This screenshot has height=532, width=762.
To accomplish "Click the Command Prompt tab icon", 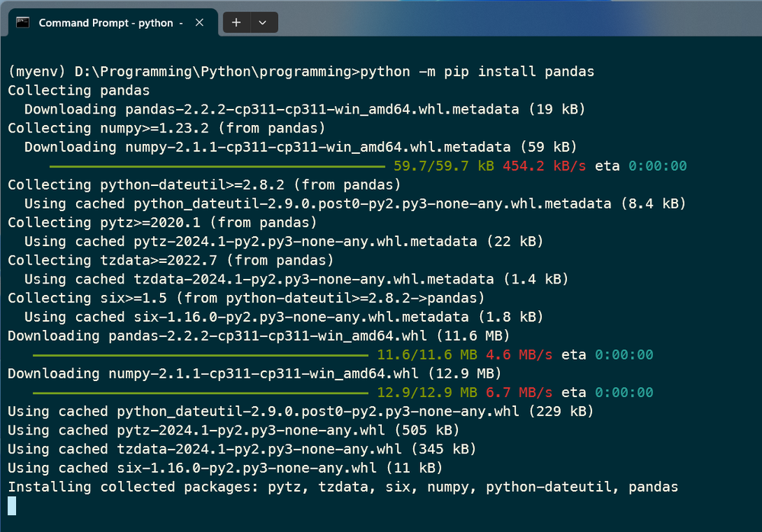I will 23,22.
